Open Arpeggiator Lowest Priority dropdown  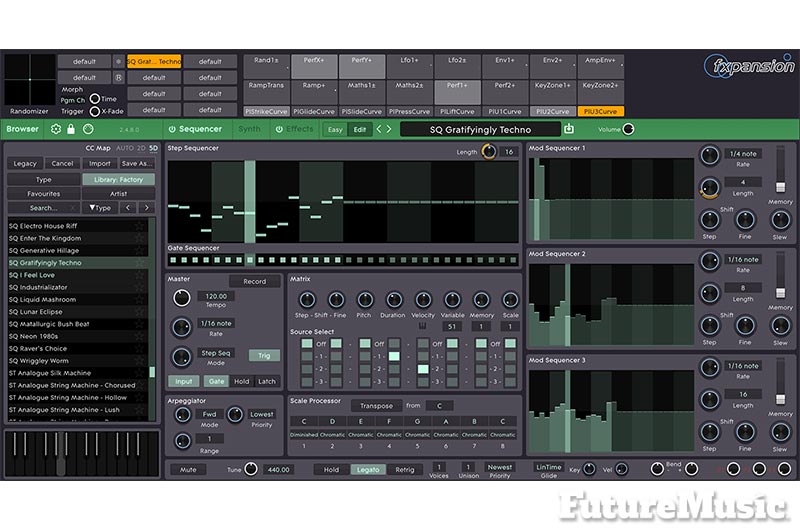coord(262,414)
